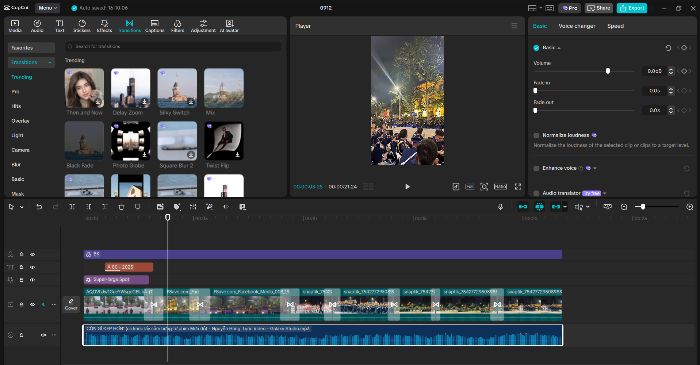
Task: Toggle the Basic audio checkbox
Action: [x=536, y=48]
